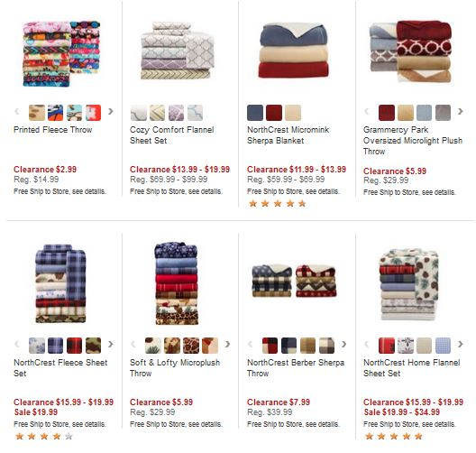Choose the camouflage Fleece Sheet Set swatch
Screen dimensions: 476x453
tap(93, 346)
